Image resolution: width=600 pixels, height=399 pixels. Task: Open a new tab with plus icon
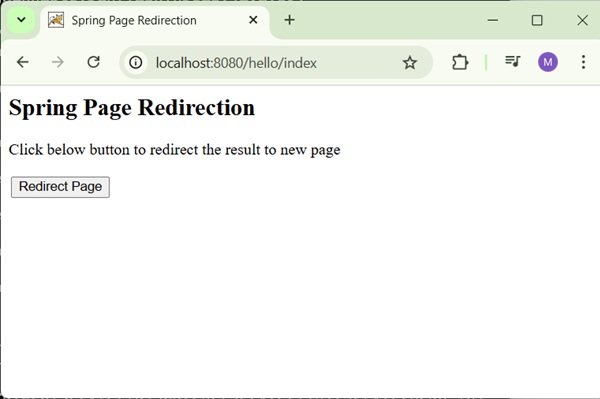point(290,20)
